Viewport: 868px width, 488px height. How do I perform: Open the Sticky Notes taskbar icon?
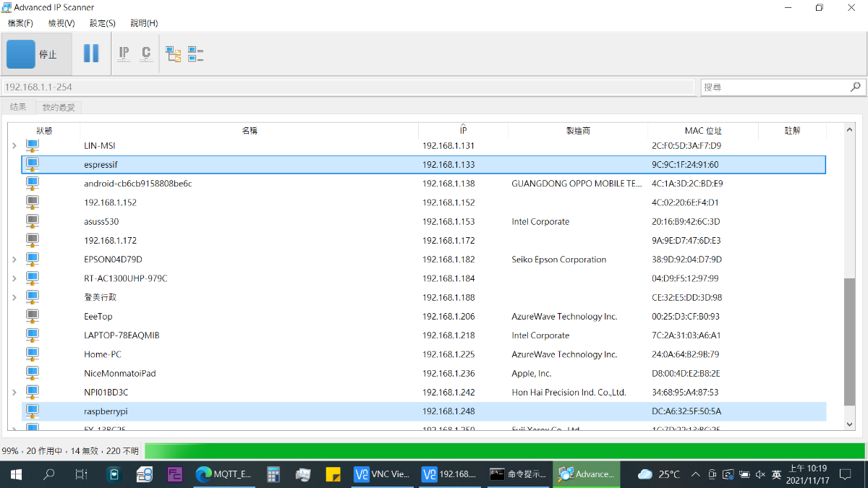[333, 474]
